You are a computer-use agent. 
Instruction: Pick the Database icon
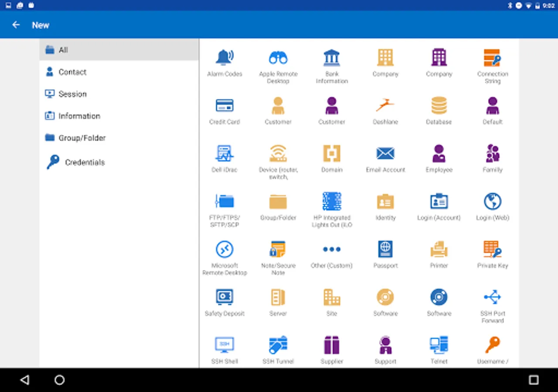439,105
